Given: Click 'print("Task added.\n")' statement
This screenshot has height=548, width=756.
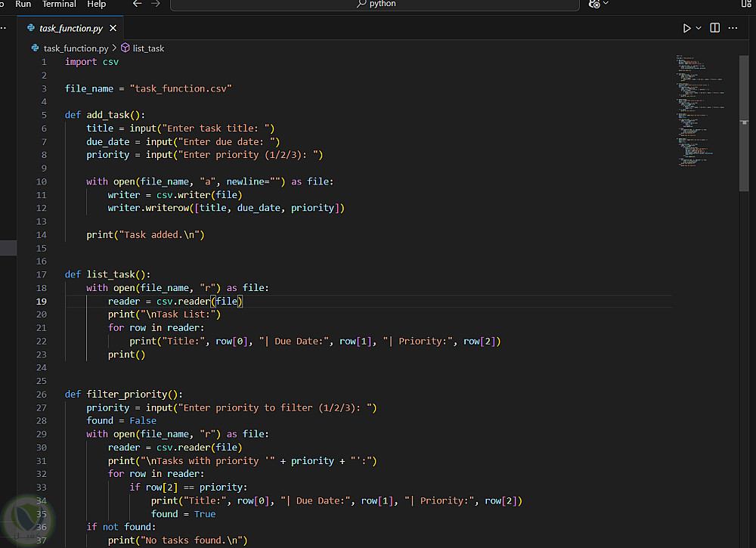Looking at the screenshot, I should coord(145,235).
